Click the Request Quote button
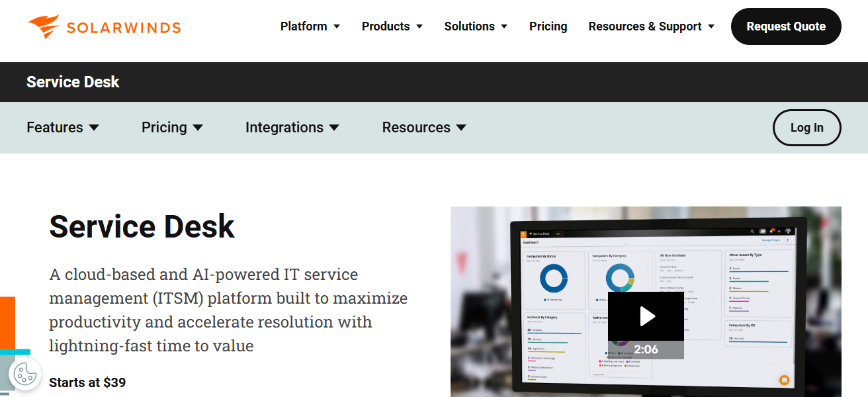The height and width of the screenshot is (397, 868). pyautogui.click(x=786, y=26)
